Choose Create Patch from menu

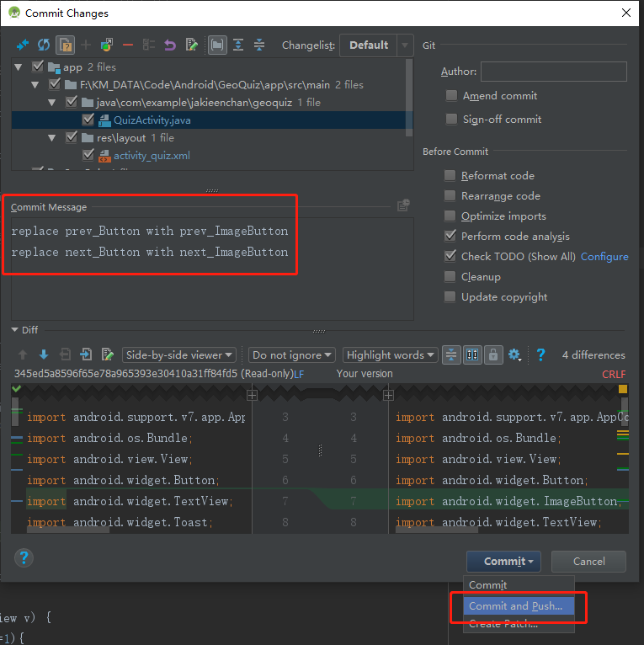click(519, 624)
